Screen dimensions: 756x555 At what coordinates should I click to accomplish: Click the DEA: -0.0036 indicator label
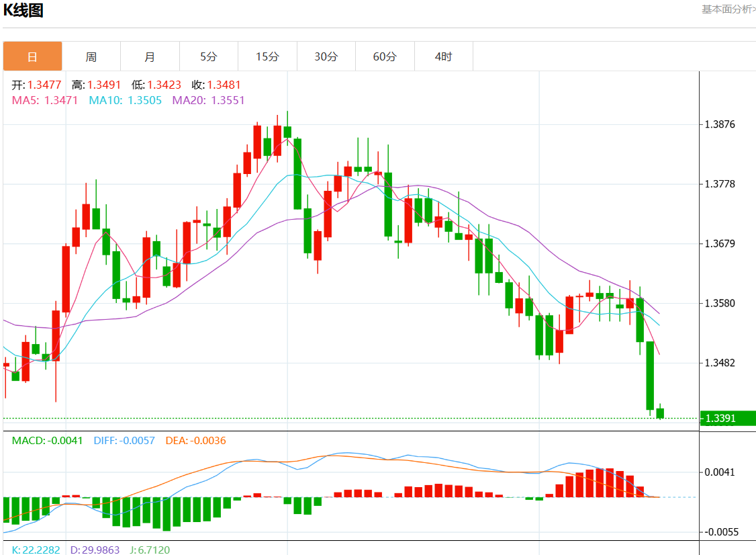[196, 441]
